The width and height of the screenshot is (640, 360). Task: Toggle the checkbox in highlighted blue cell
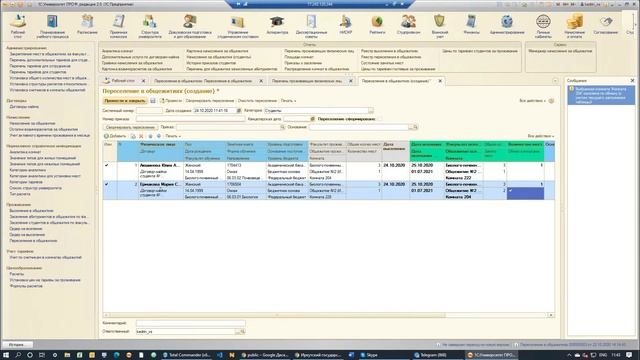click(x=510, y=191)
